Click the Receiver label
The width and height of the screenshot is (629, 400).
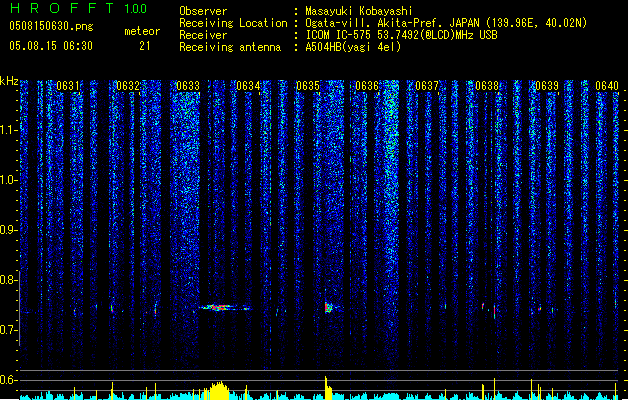pos(203,35)
